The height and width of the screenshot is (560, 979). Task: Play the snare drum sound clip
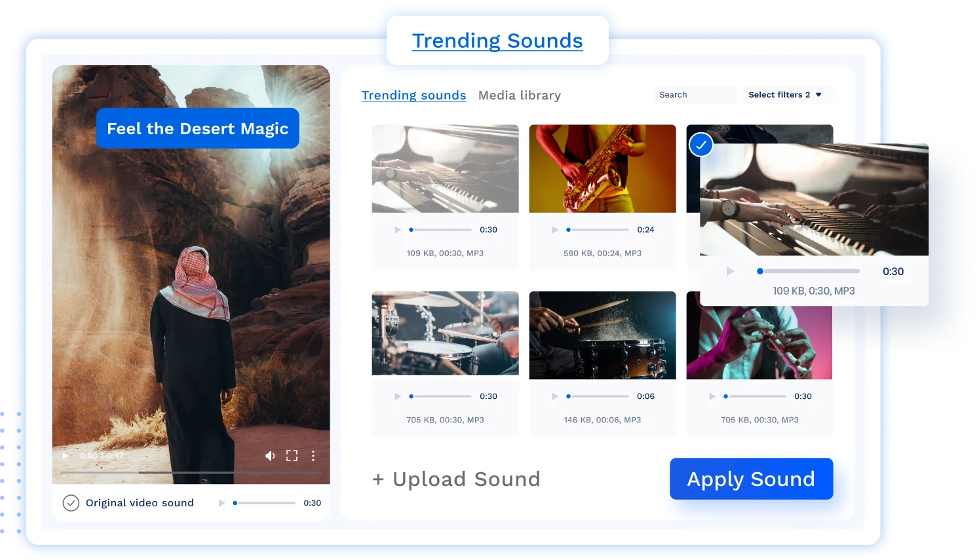pyautogui.click(x=555, y=396)
